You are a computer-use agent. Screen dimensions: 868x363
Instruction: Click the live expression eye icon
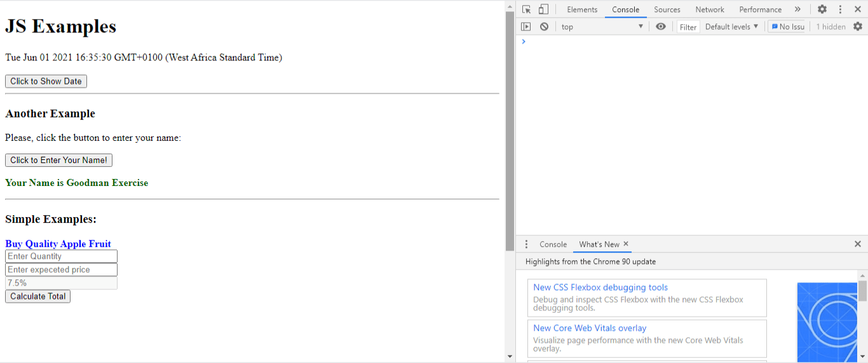tap(661, 27)
